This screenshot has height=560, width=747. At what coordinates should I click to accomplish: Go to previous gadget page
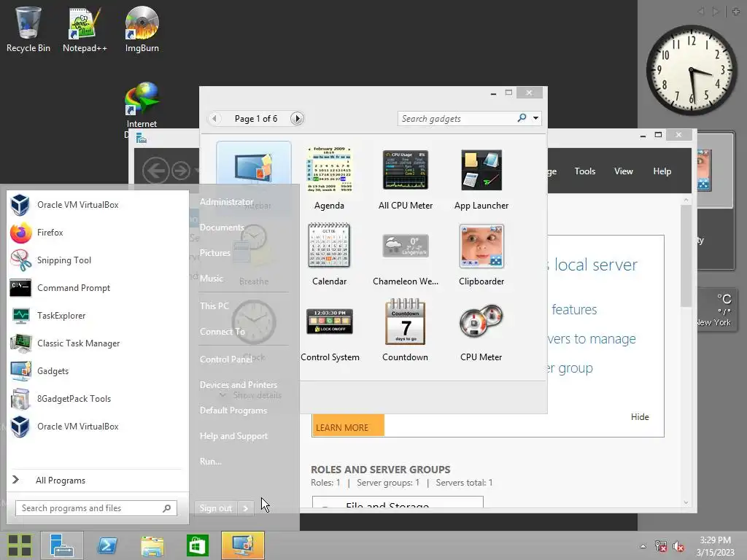(x=214, y=119)
